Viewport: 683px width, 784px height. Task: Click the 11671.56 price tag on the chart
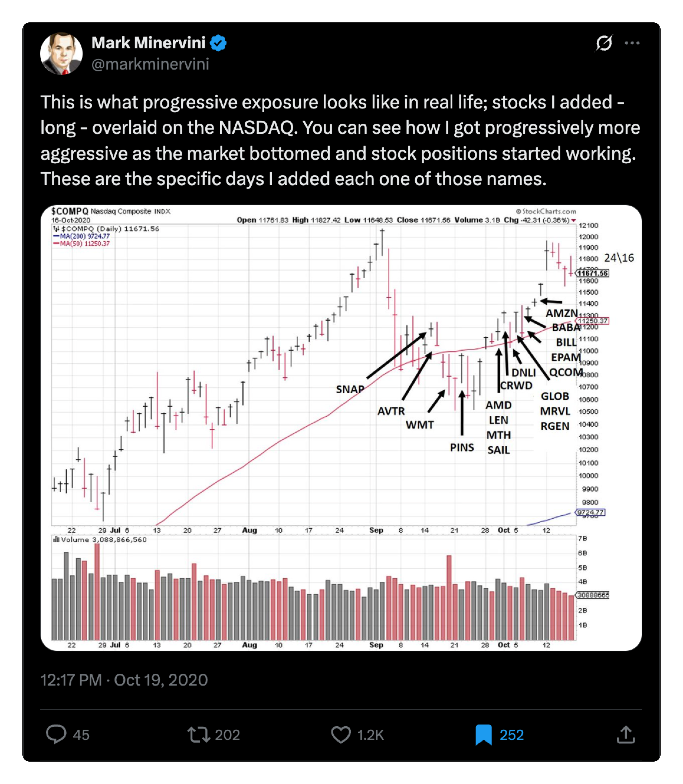pyautogui.click(x=592, y=273)
